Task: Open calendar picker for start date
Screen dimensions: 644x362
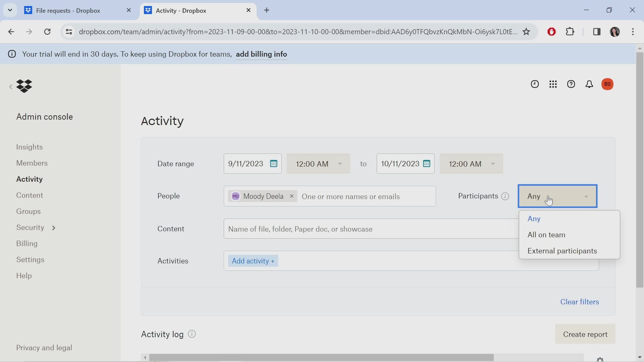Action: pyautogui.click(x=274, y=164)
